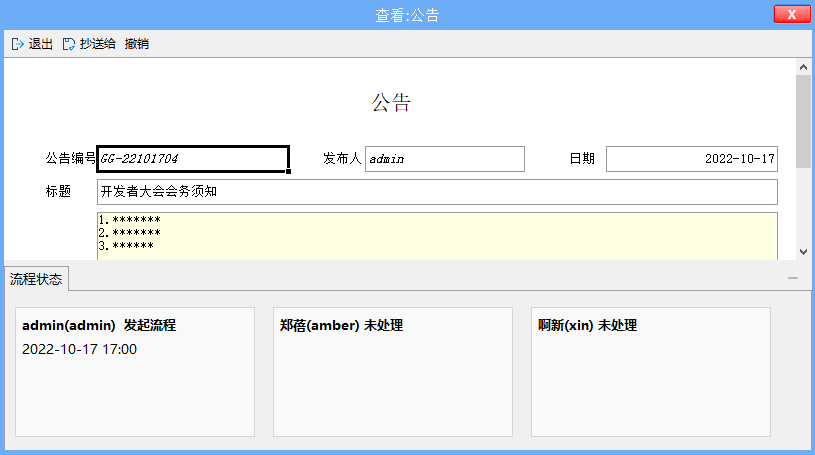This screenshot has width=815, height=455.
Task: Select the 流程状态 tab
Action: click(x=36, y=279)
